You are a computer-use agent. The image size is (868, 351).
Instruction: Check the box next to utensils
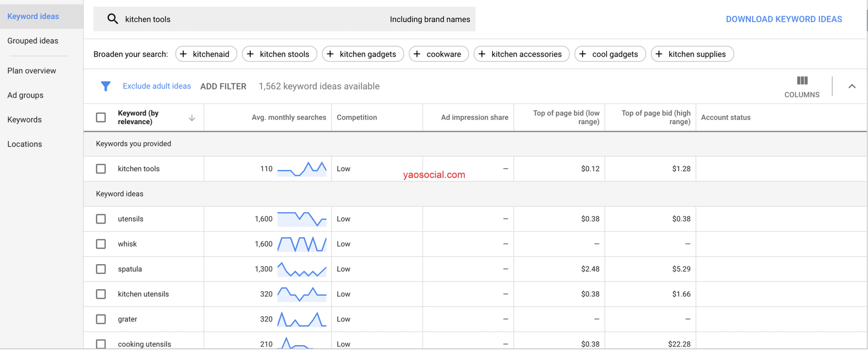click(x=101, y=219)
